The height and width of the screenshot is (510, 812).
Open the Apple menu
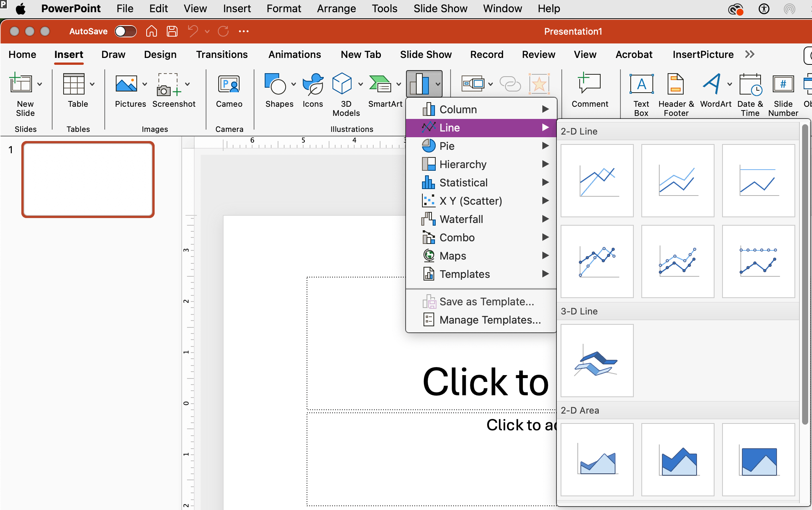point(21,8)
